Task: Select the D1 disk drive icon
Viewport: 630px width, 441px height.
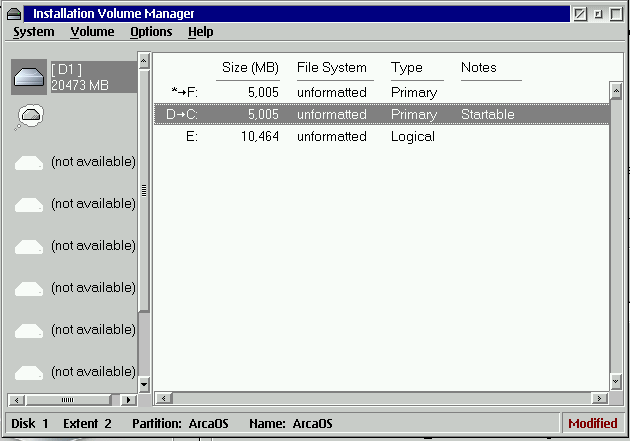Action: (30, 76)
